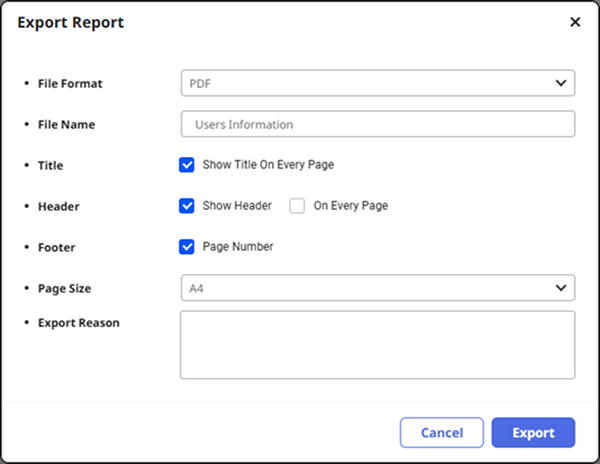
Task: Click the "Header" row label
Action: (x=58, y=206)
